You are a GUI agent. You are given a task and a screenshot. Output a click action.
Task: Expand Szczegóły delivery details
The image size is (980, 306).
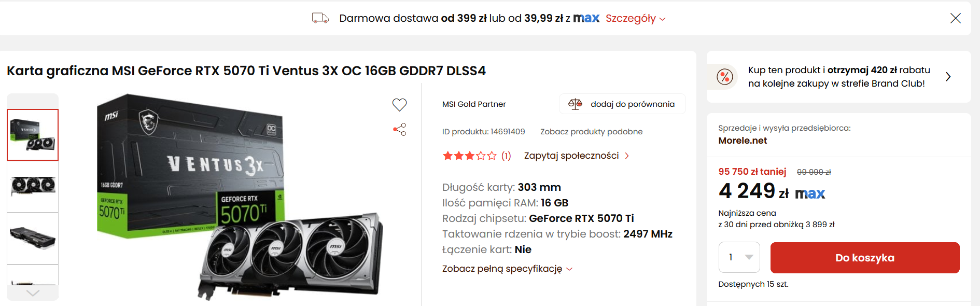pyautogui.click(x=635, y=19)
